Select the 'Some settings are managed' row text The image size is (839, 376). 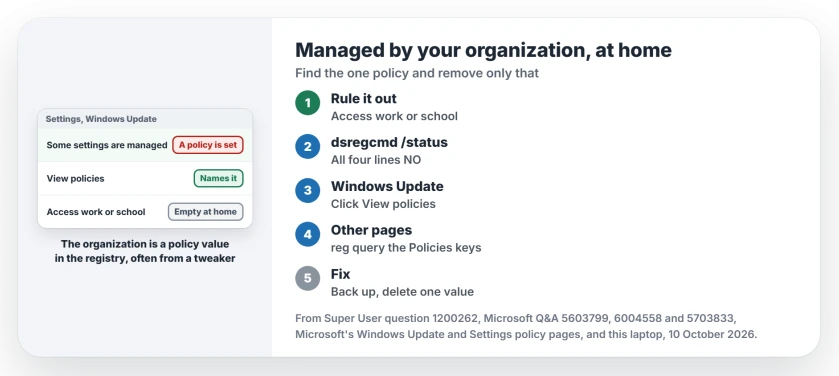click(x=107, y=145)
